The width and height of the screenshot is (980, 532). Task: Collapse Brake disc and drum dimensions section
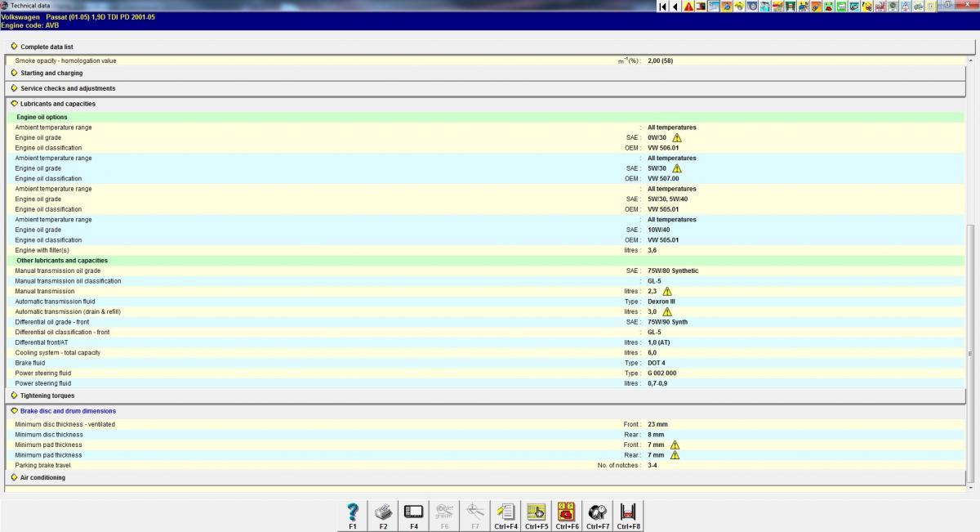click(486, 411)
